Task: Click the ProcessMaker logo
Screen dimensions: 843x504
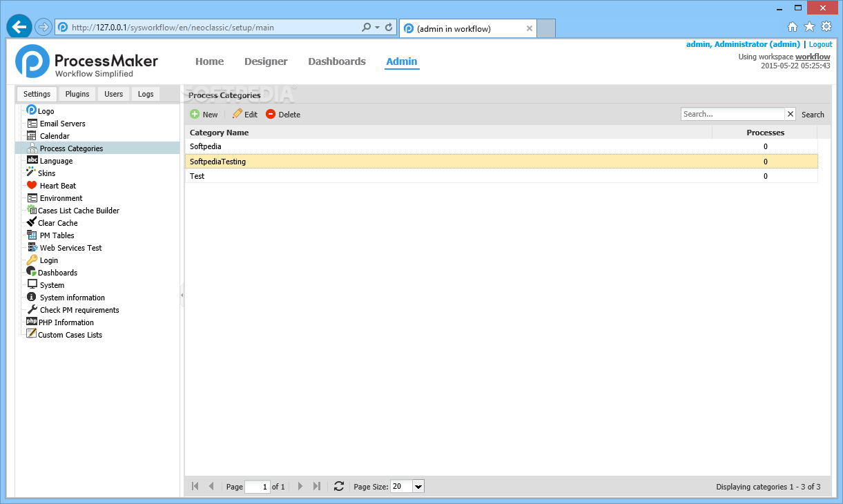Action: tap(87, 61)
